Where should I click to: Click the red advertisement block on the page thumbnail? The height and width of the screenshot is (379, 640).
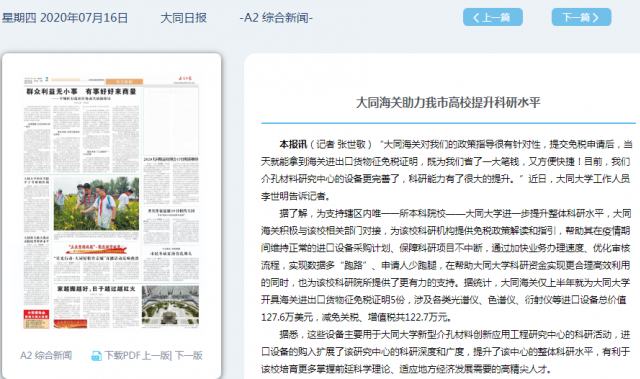36,319
